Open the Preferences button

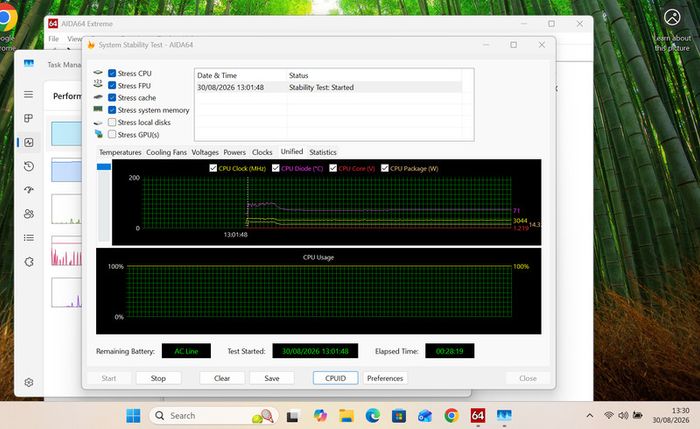coord(385,378)
